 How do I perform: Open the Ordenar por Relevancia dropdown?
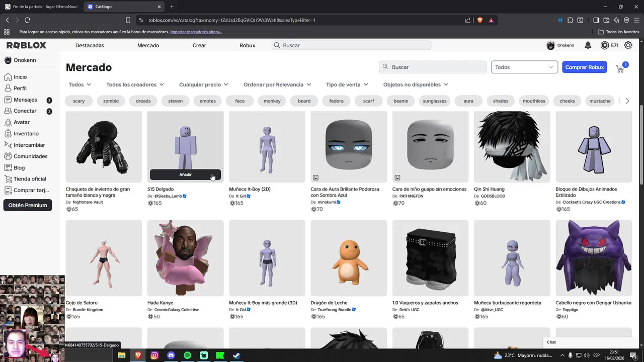[277, 84]
